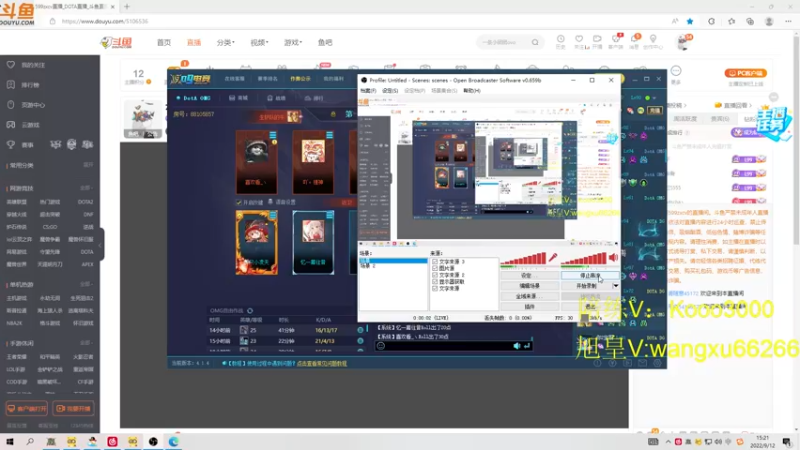Go to 首页 in Douyu navigation
Viewport: 800px width, 450px height.
[164, 42]
